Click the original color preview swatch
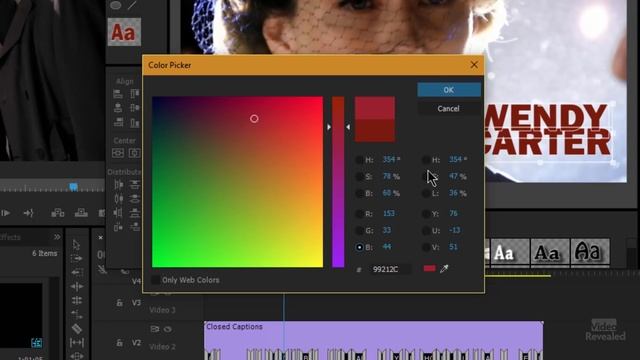Image resolution: width=640 pixels, height=360 pixels. [375, 131]
